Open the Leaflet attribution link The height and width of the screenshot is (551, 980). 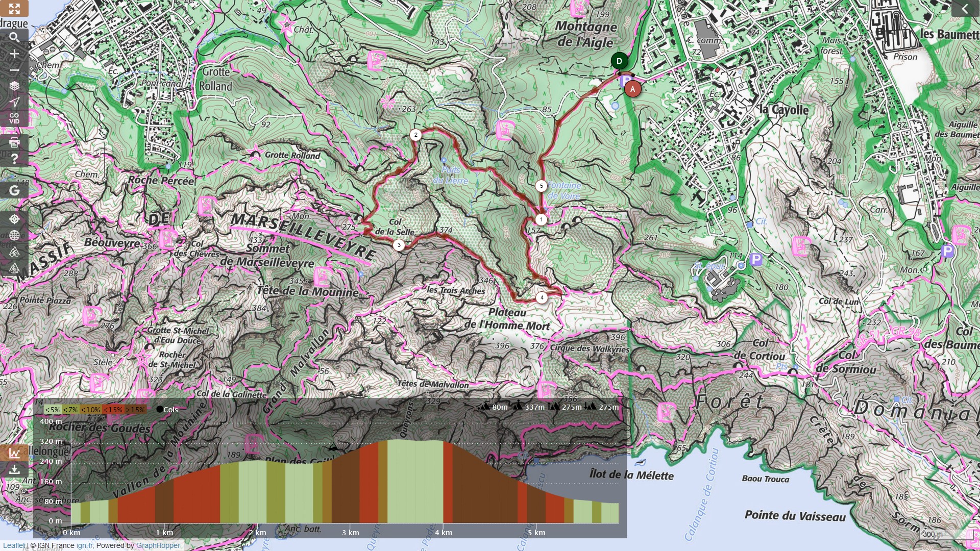(x=14, y=545)
